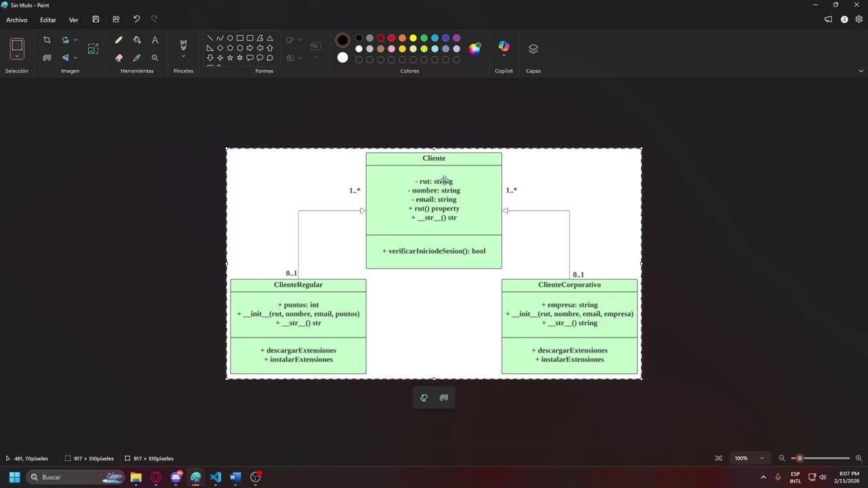
Task: Click the Flip image icon
Action: click(65, 58)
